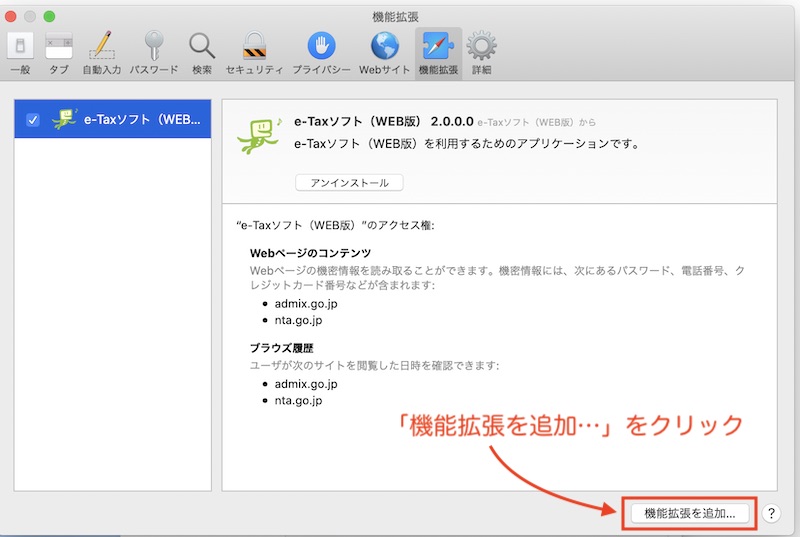Click the e-Tax mascot icon in sidebar

pos(64,119)
